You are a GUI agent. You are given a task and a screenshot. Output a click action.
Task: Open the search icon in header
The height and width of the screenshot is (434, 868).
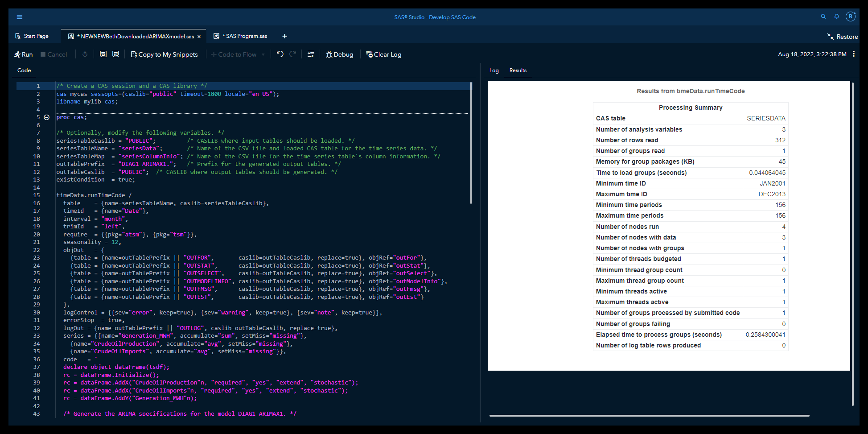point(823,17)
